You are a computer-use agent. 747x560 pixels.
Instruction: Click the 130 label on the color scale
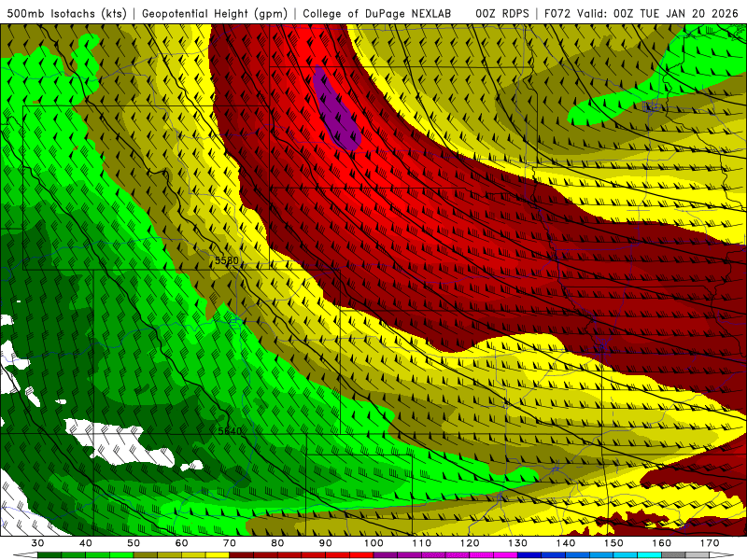(517, 543)
